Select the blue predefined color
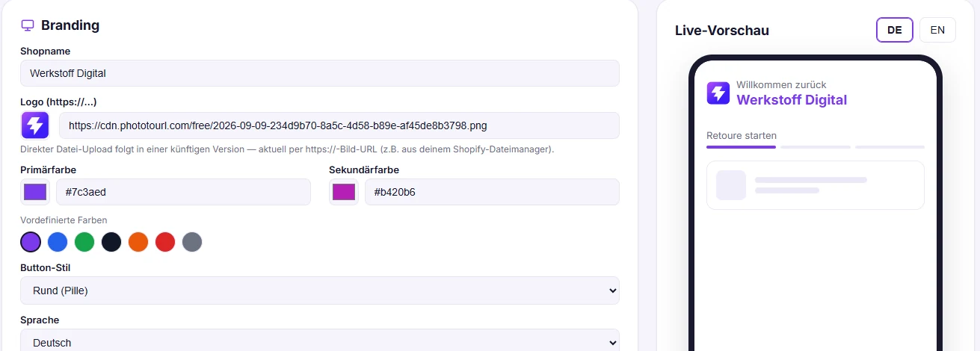This screenshot has height=351, width=980. point(58,242)
